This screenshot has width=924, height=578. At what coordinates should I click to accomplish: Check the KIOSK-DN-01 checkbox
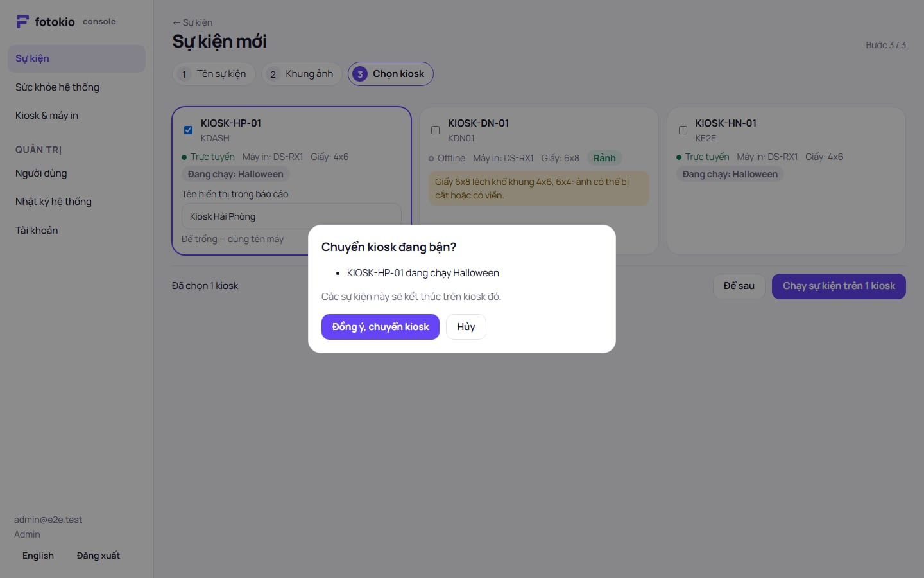click(435, 130)
